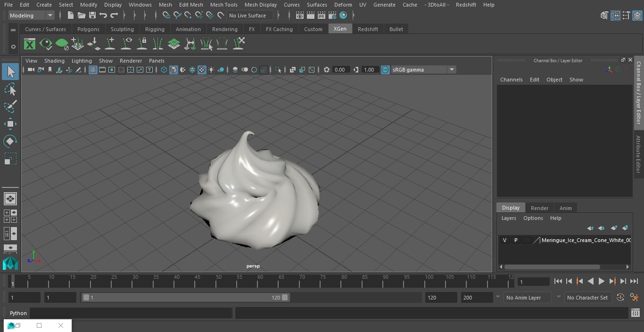Screen dimensions: 644x332
Task: Toggle layer visibility V box
Action: point(504,240)
